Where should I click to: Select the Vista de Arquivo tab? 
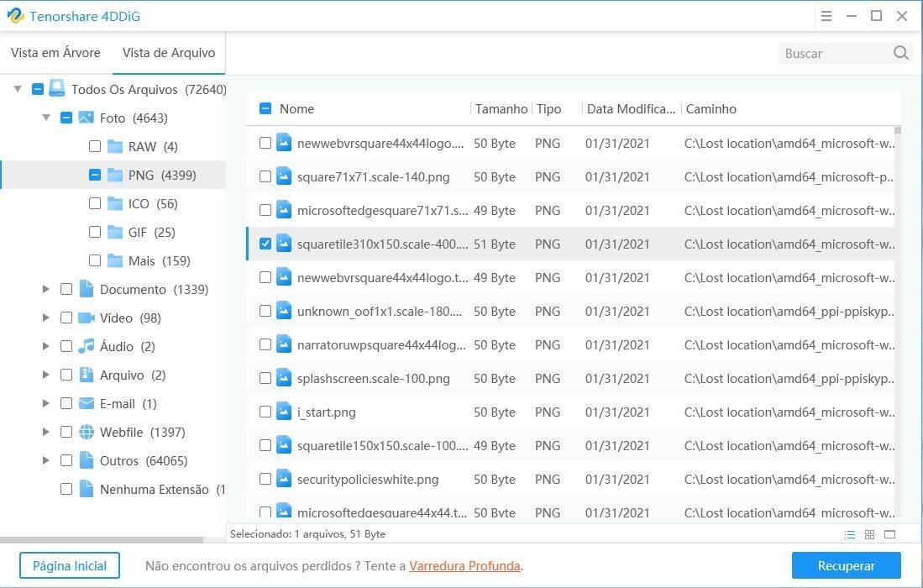pyautogui.click(x=169, y=52)
